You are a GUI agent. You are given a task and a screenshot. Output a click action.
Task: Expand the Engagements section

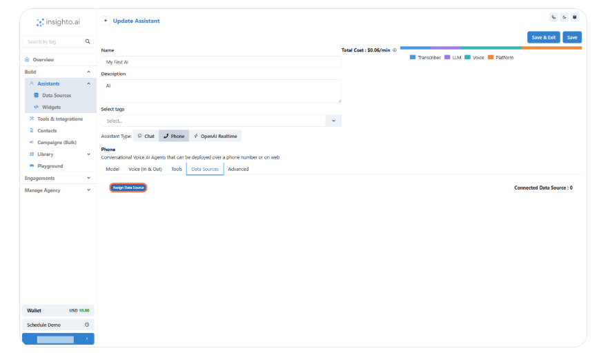[x=58, y=178]
